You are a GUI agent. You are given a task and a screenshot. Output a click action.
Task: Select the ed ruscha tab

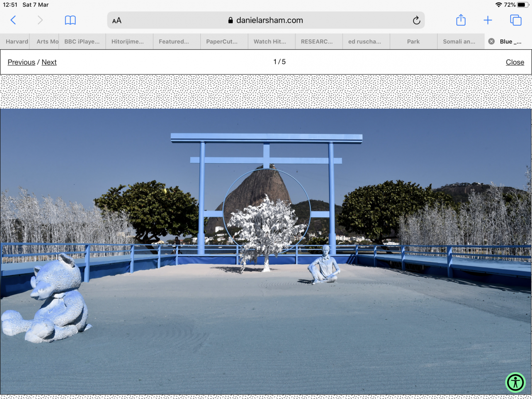pyautogui.click(x=364, y=41)
